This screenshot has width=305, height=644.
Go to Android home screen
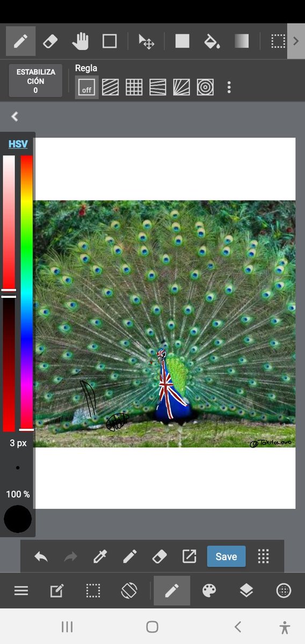tap(152, 627)
